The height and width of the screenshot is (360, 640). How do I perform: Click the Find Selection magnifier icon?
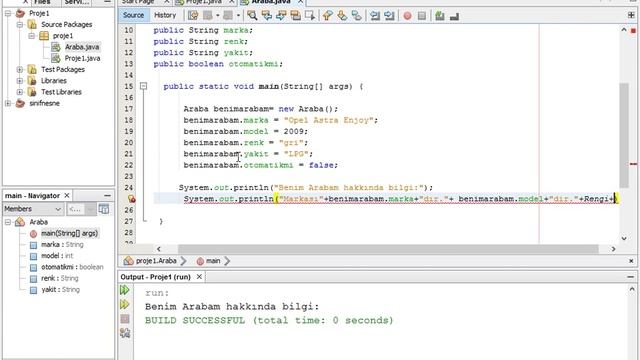(x=252, y=16)
